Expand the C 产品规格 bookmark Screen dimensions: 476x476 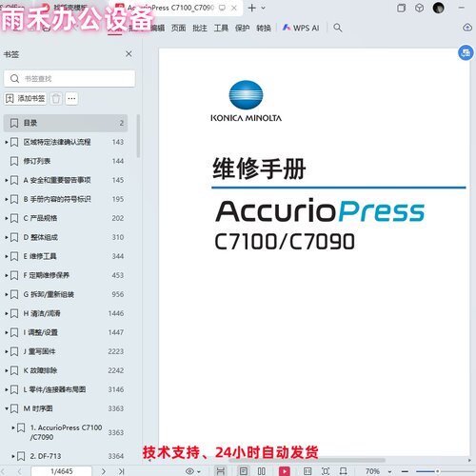(7, 218)
